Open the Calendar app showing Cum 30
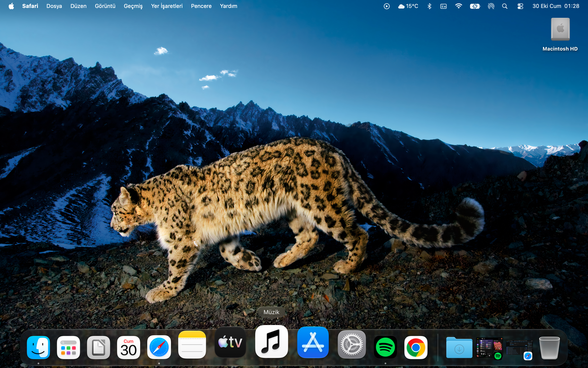The image size is (588, 368). coord(128,347)
